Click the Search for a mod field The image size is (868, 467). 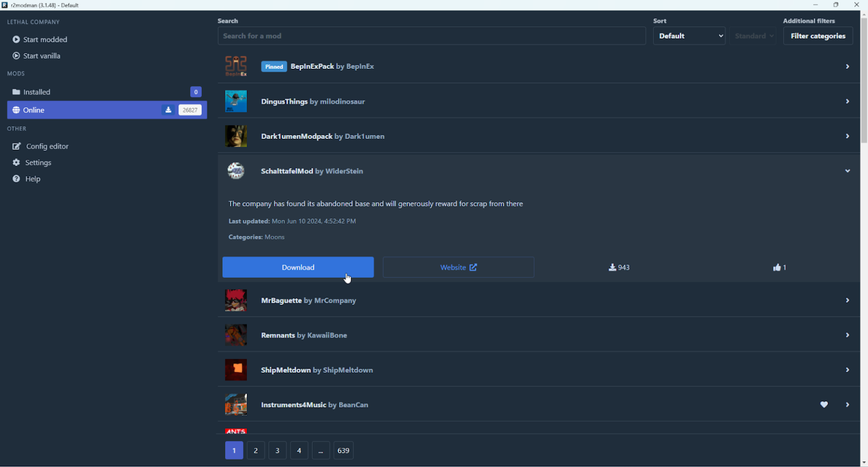click(x=432, y=36)
